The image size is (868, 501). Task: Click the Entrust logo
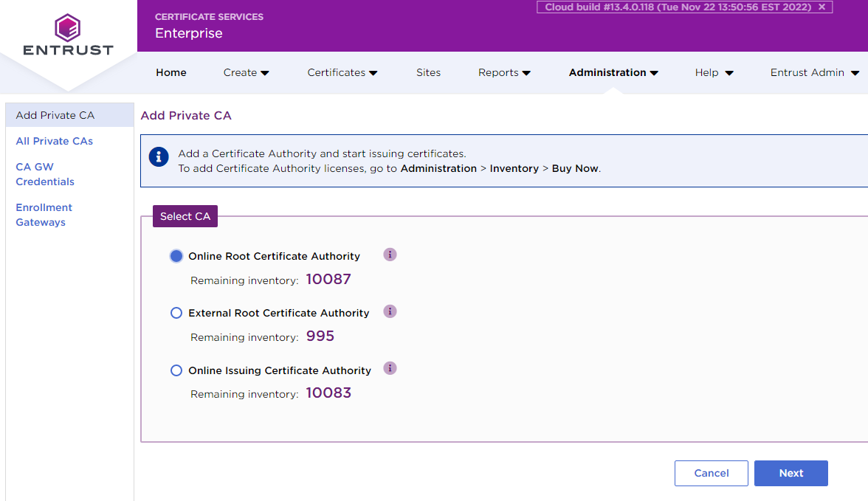(x=68, y=35)
